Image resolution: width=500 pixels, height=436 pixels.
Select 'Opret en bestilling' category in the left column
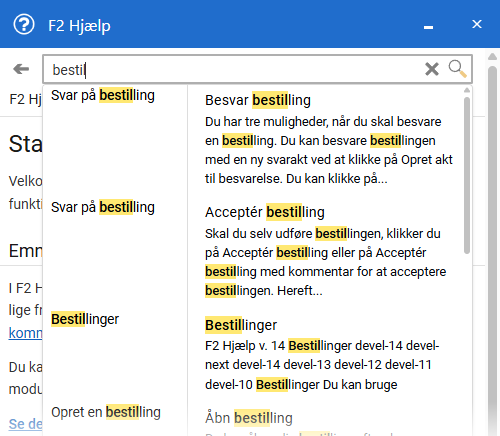[106, 412]
